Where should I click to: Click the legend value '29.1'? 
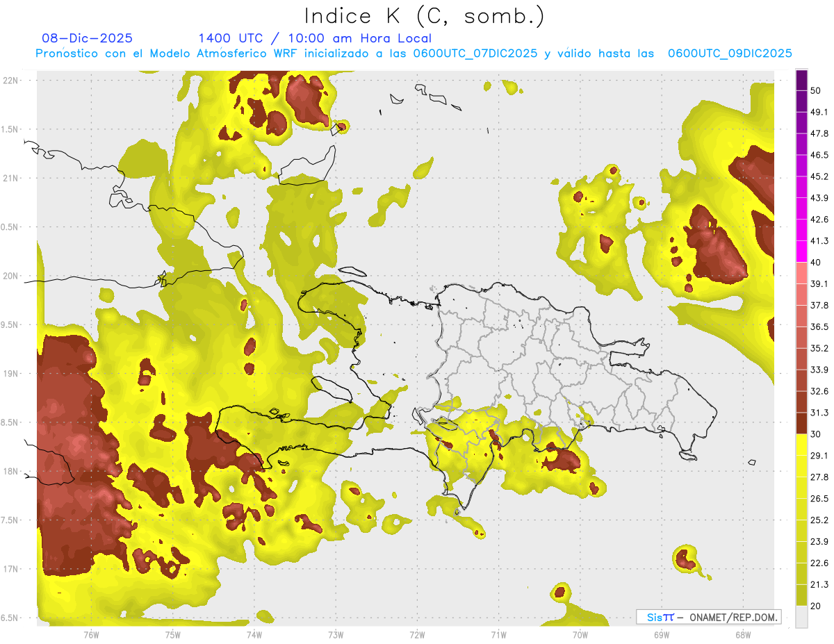coord(819,456)
